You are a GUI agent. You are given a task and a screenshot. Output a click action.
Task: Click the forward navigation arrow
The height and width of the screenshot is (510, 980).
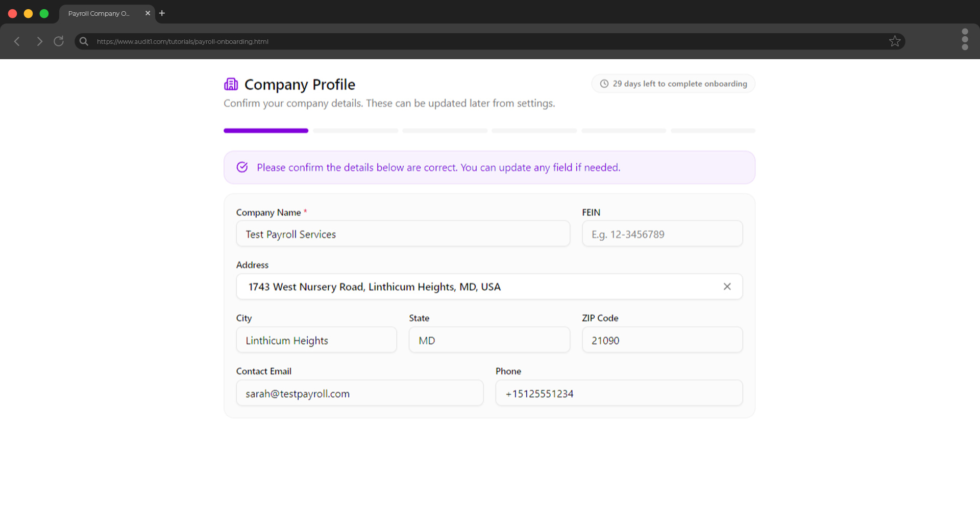[39, 41]
